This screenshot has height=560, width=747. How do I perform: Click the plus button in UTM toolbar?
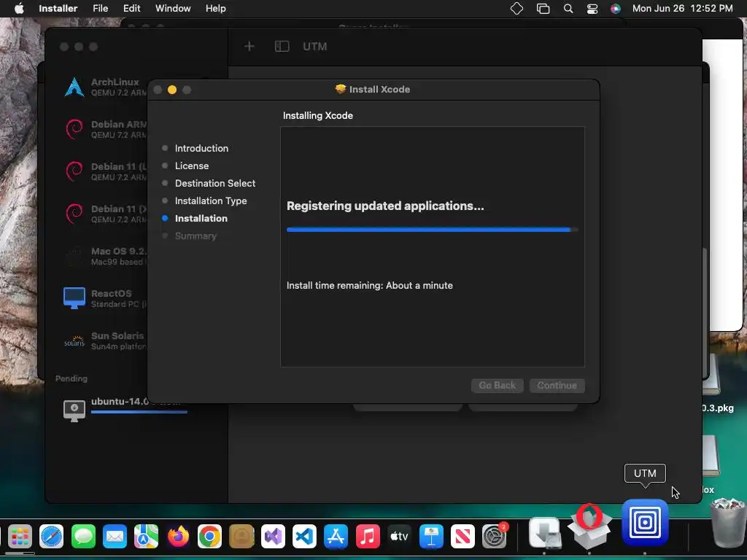[249, 46]
